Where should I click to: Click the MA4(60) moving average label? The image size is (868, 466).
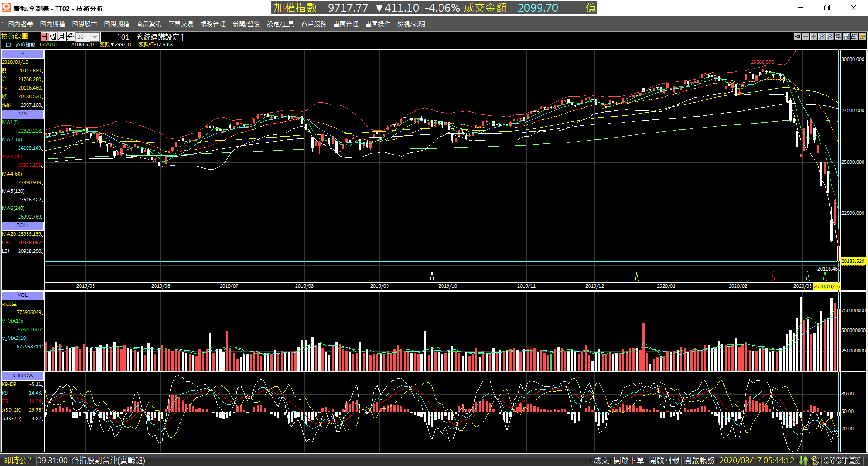pos(12,174)
